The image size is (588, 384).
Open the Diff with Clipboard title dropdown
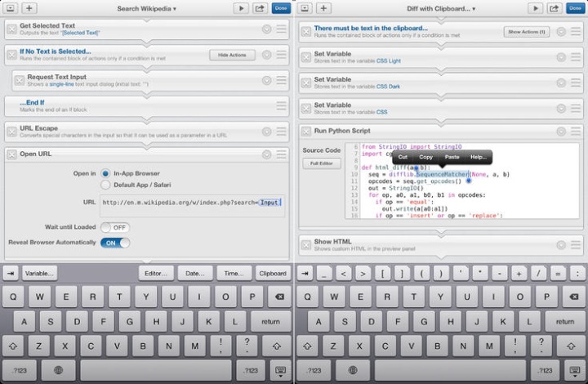pos(441,8)
